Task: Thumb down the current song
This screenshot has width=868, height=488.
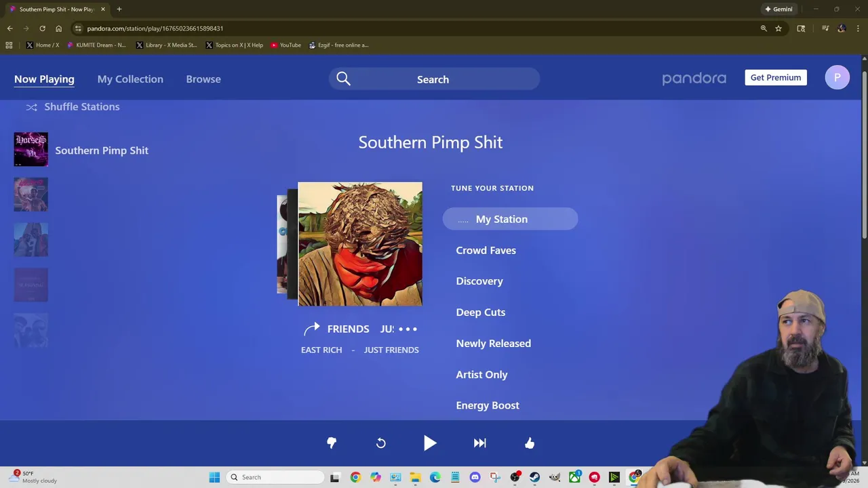Action: point(332,443)
